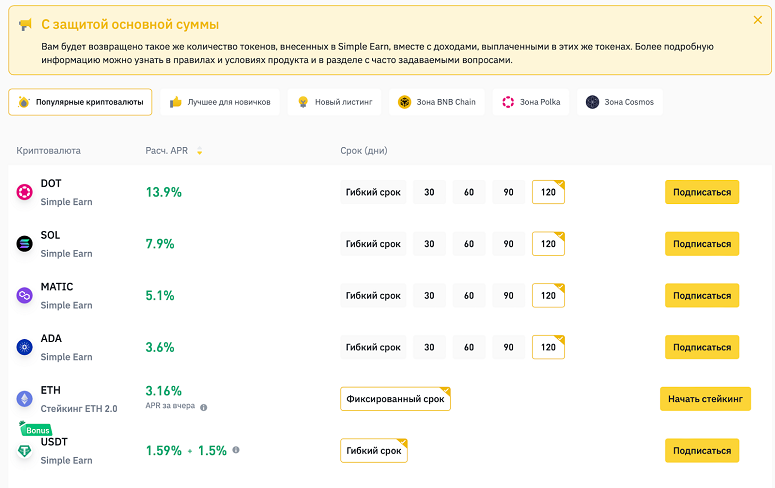Sort by Расч. APR column arrows
Screen dimensions: 775x488
200,150
